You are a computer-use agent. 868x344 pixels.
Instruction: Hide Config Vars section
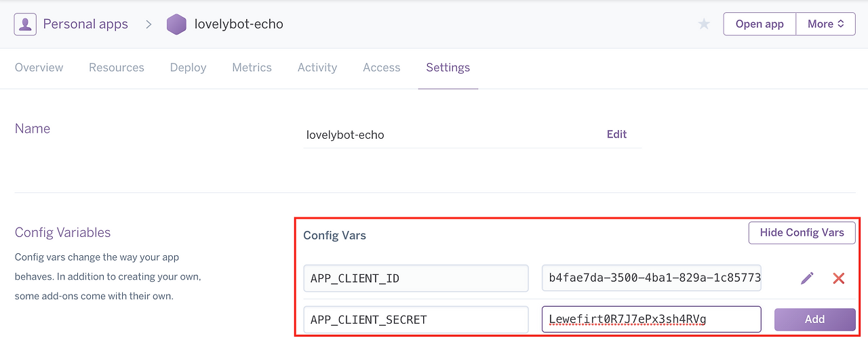(802, 233)
